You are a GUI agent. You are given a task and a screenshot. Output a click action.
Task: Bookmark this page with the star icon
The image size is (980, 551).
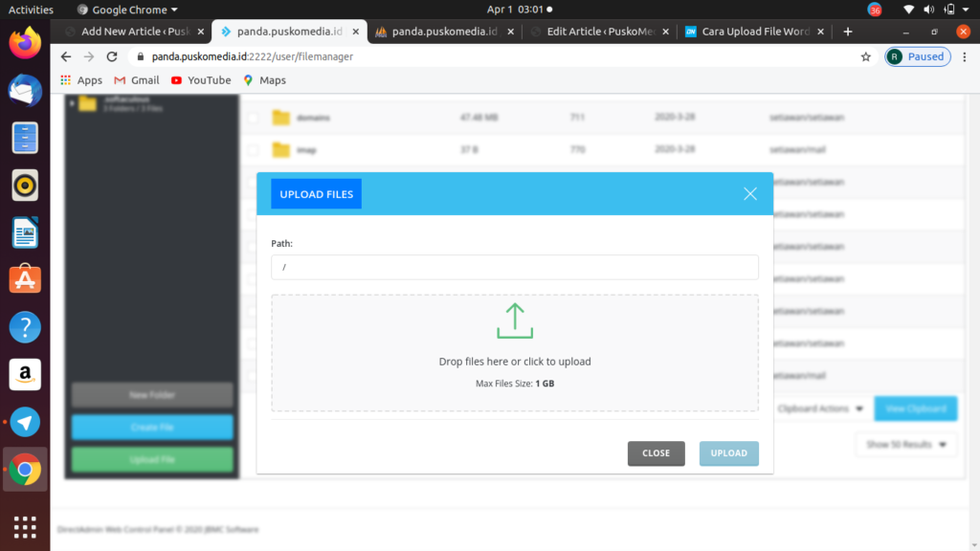(x=865, y=56)
